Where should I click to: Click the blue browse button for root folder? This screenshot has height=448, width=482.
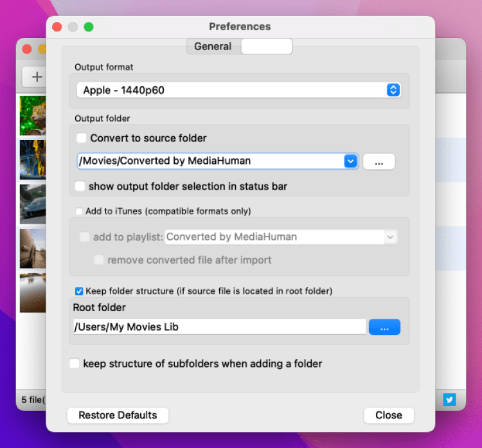point(384,327)
